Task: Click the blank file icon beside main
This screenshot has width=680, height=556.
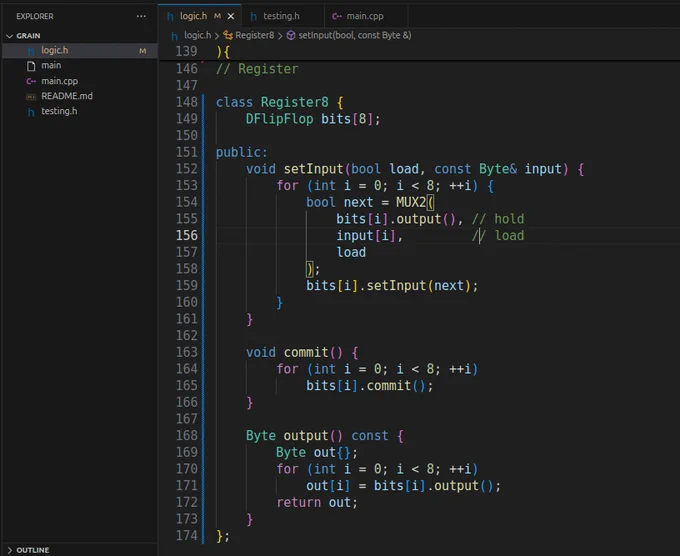Action: [31, 66]
